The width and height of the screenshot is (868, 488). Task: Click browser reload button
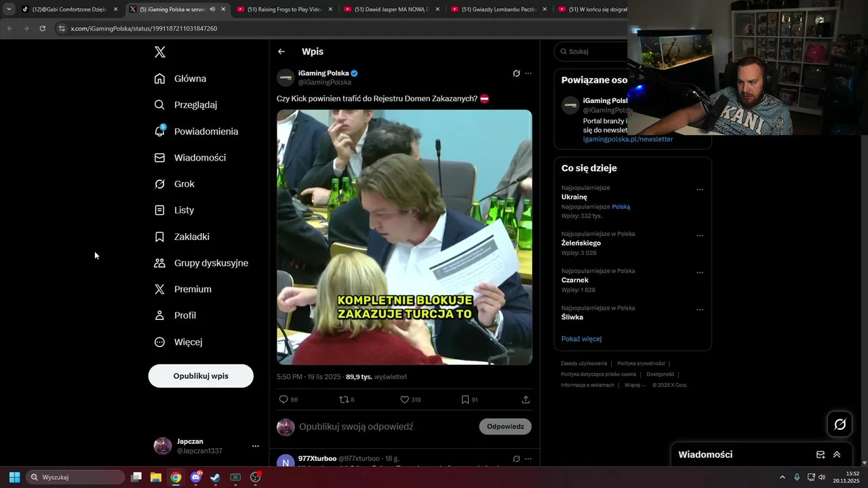42,28
